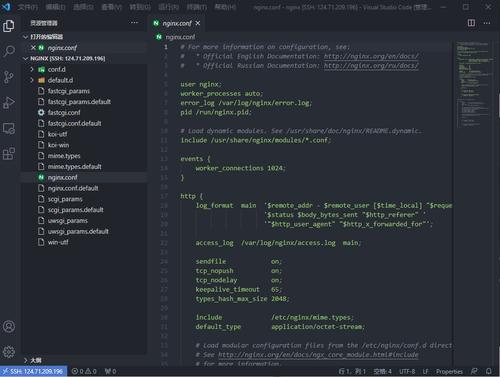Open the Source Control view
Screen dimensions: 500x377
tap(9, 77)
